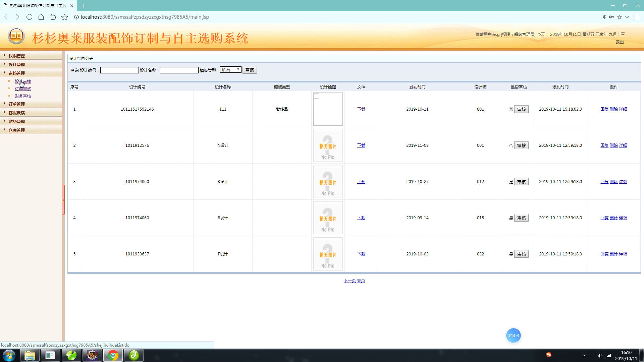Screen dimensions: 644x362
Task: Click the undo/restore tab arrow icon
Action: 53,17
